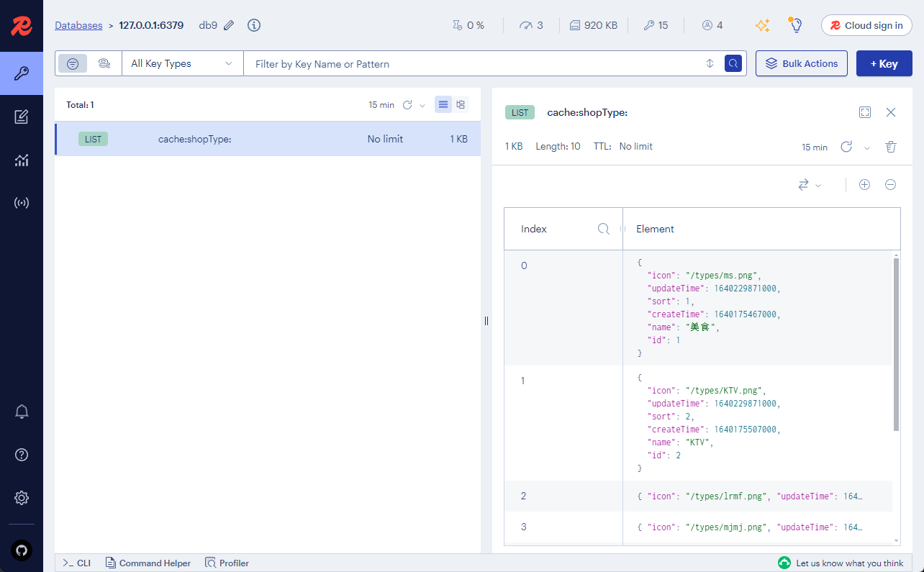The image size is (924, 572).
Task: Select the /types/lrmf.png element row
Action: (698, 496)
